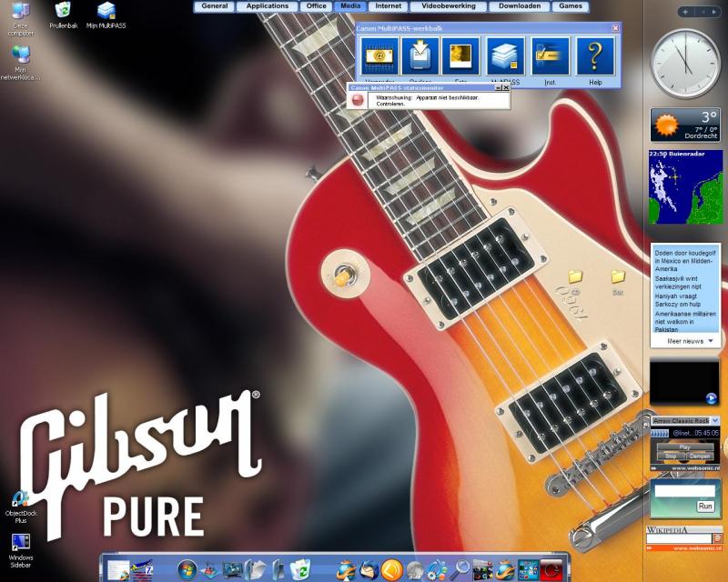This screenshot has height=582, width=728.
Task: Click the Run gadget text input field
Action: point(685,491)
